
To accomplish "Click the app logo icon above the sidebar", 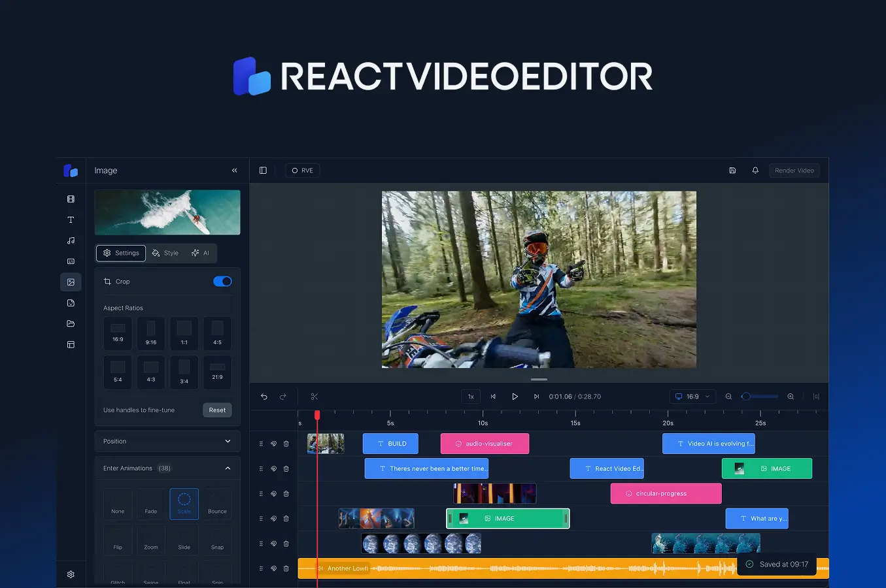I will tap(71, 171).
